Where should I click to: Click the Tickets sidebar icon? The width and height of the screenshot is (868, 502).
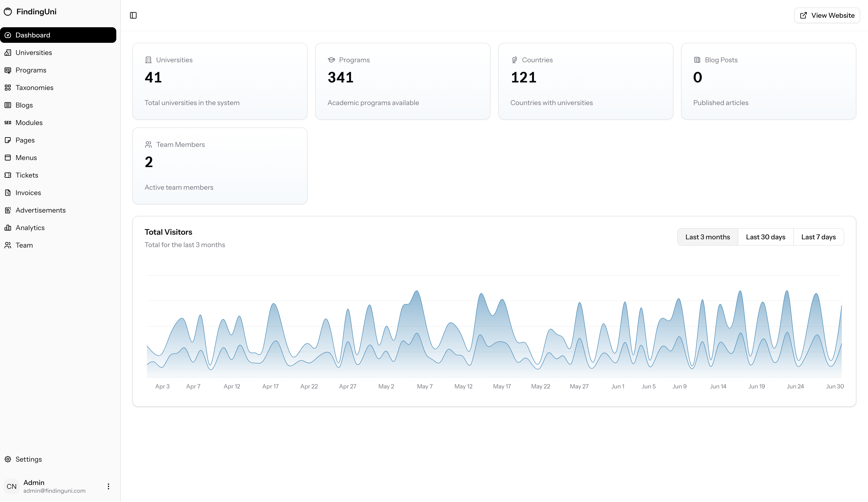pos(8,175)
